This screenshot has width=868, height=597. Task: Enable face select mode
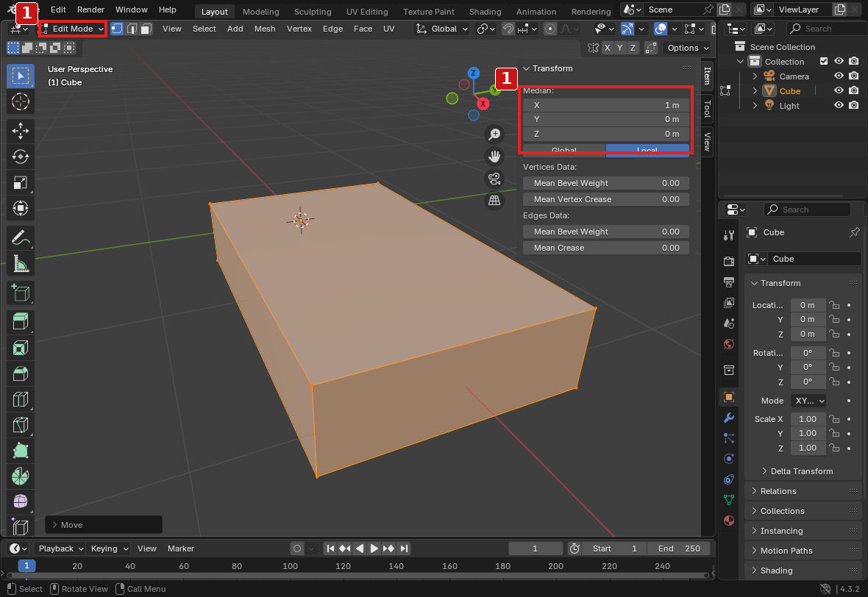[146, 29]
